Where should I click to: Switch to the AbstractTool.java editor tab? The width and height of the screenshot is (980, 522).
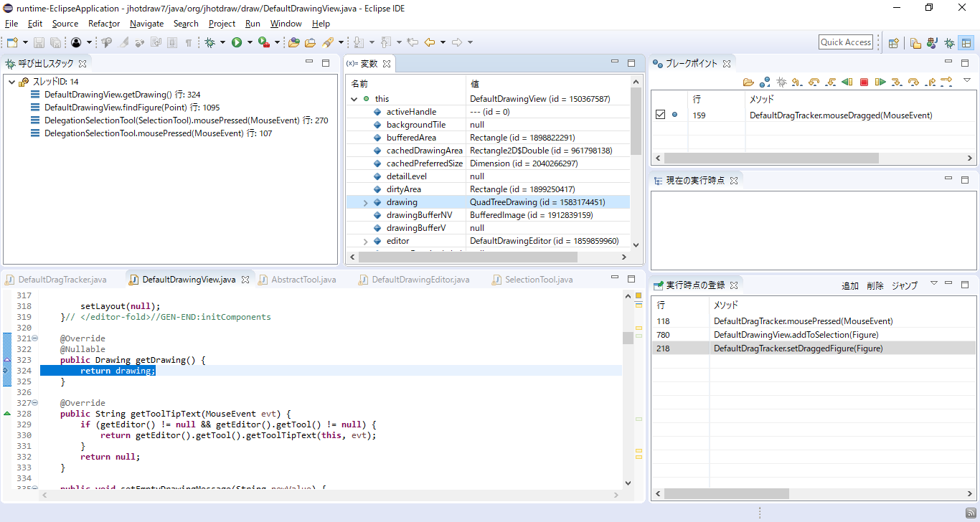coord(298,280)
